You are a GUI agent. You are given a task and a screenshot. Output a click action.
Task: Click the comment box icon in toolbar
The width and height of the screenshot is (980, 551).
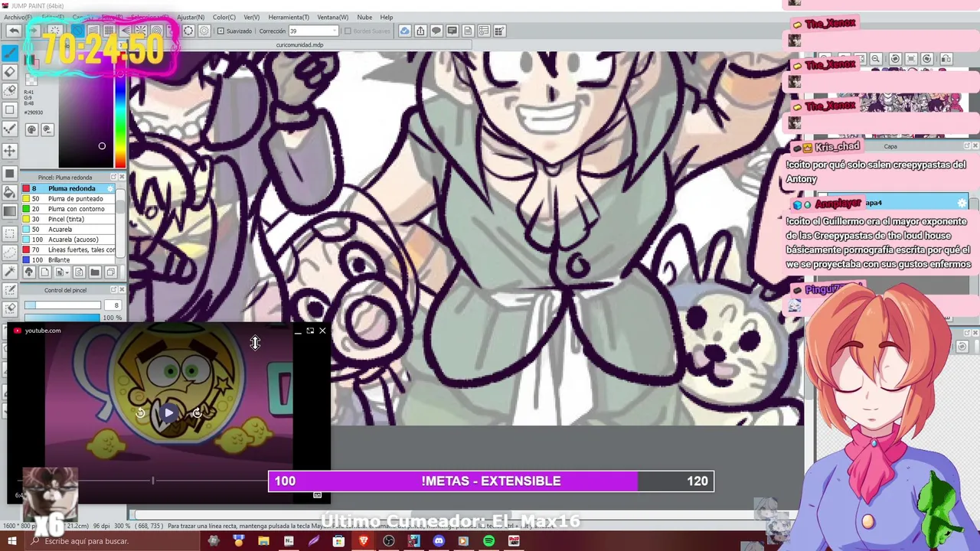[452, 31]
